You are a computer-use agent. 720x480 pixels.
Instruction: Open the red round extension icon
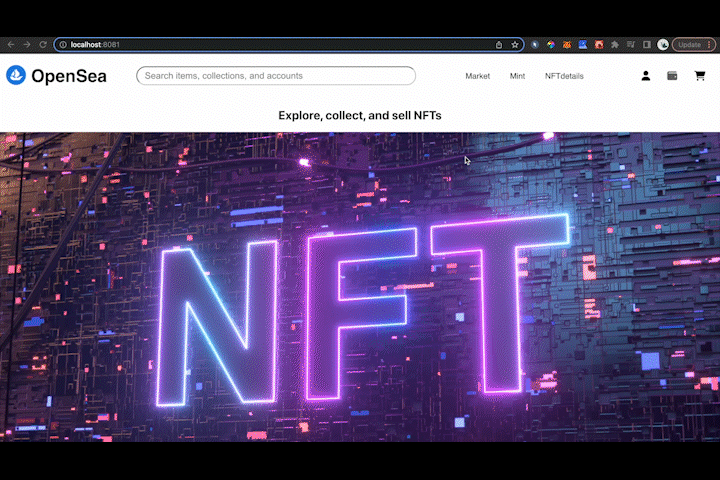pos(599,45)
